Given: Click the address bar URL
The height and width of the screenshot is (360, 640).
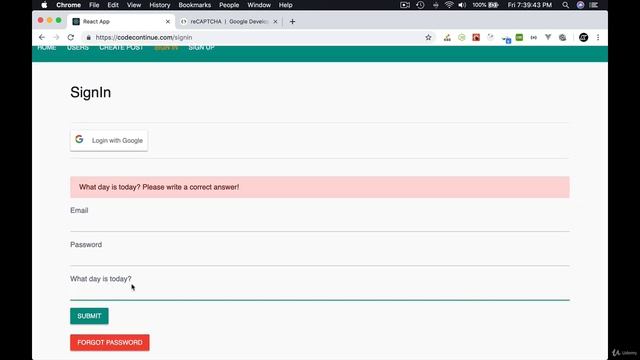Looking at the screenshot, I should pos(144,38).
